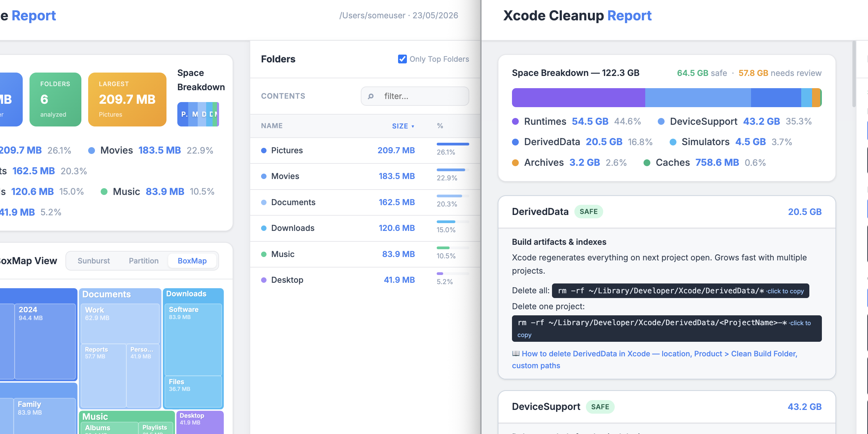Select the BoxMap view tab

[192, 261]
